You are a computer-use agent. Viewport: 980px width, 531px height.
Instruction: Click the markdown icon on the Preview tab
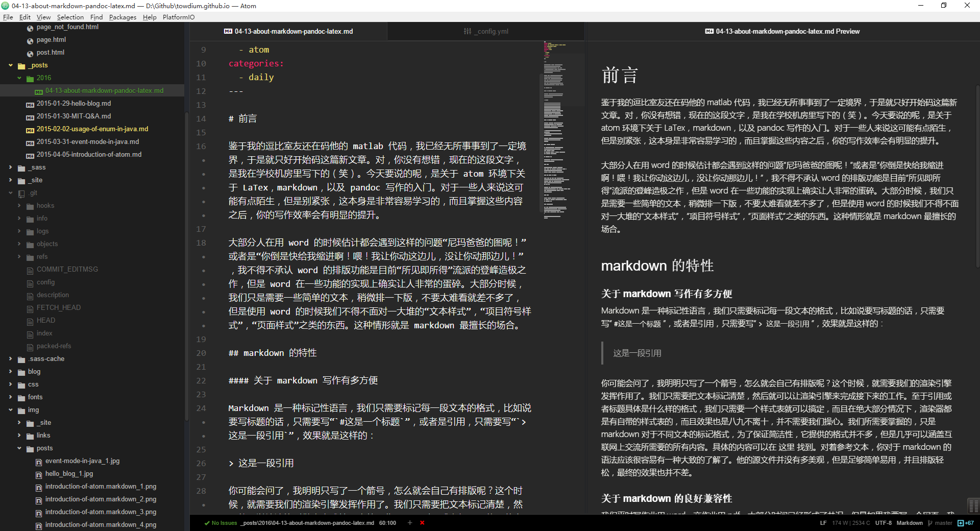tap(709, 32)
